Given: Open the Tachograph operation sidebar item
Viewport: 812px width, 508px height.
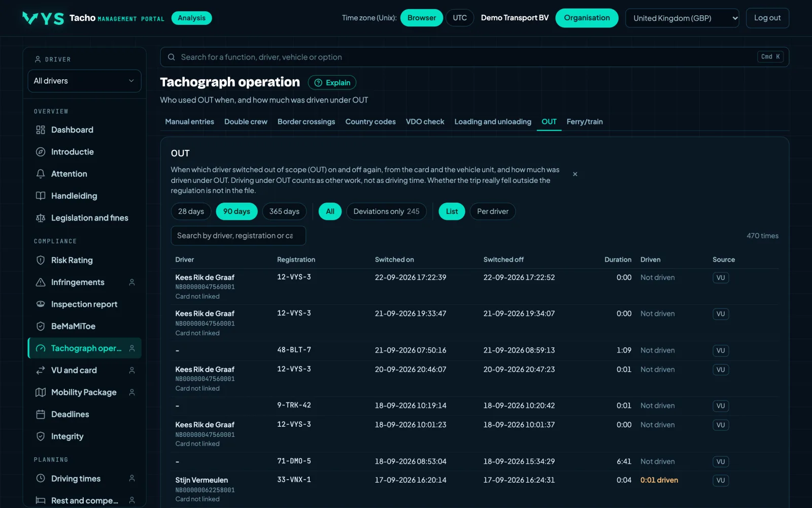Looking at the screenshot, I should tap(84, 348).
